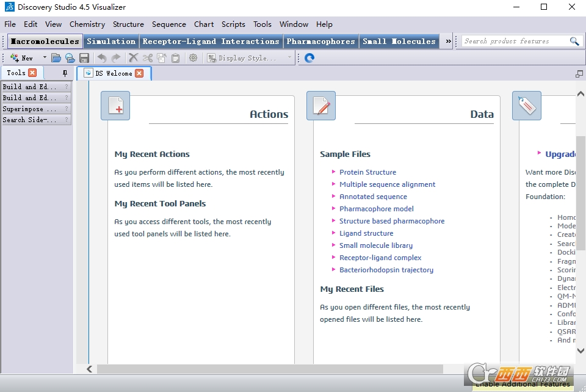Open the Sequence menu
Screen dimensions: 586x392
(x=169, y=24)
